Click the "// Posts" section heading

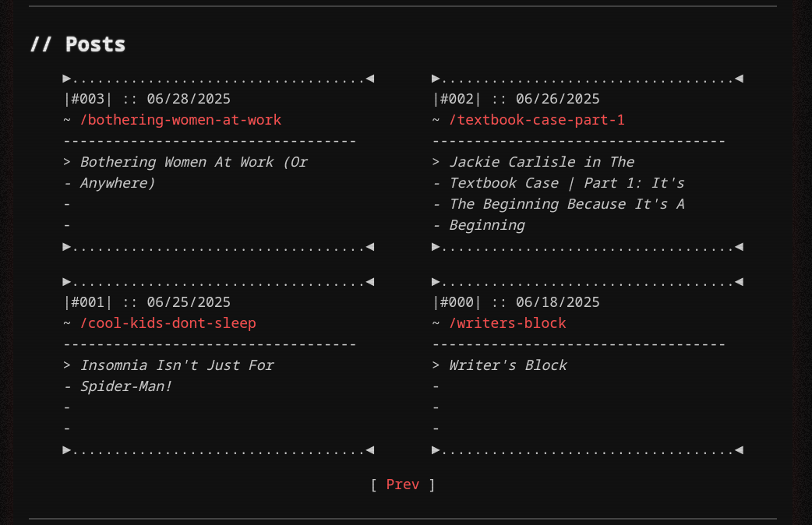(x=78, y=44)
